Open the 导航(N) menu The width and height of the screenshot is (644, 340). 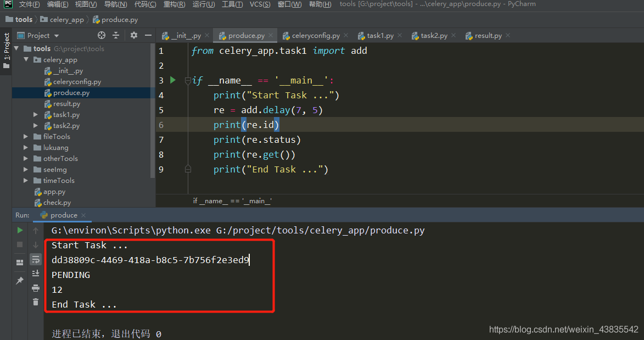(115, 4)
